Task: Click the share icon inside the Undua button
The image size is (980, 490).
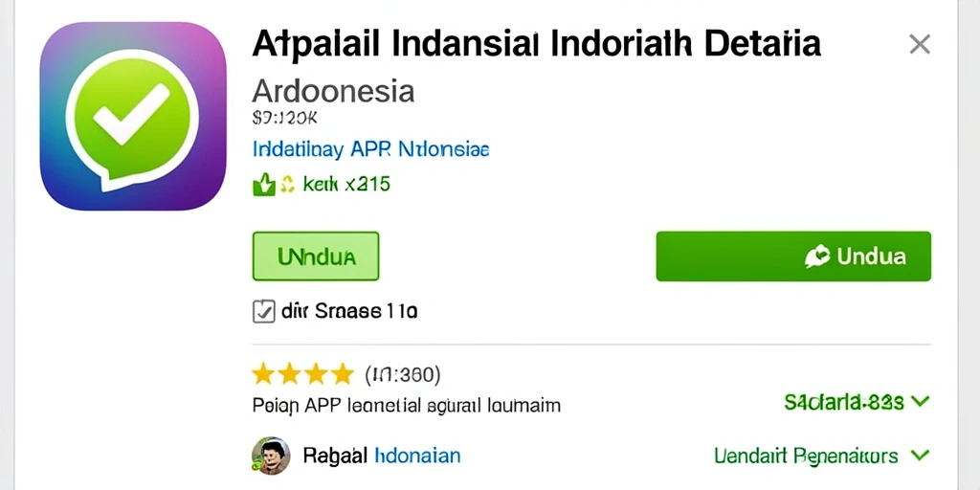Action: [817, 256]
